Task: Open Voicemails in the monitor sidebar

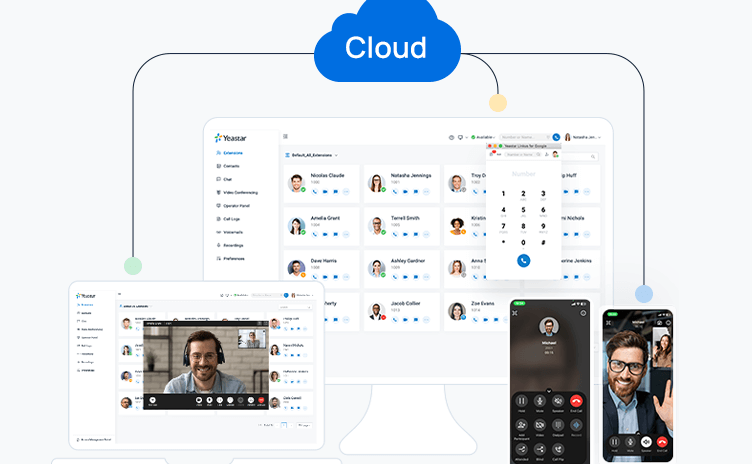Action: point(229,232)
